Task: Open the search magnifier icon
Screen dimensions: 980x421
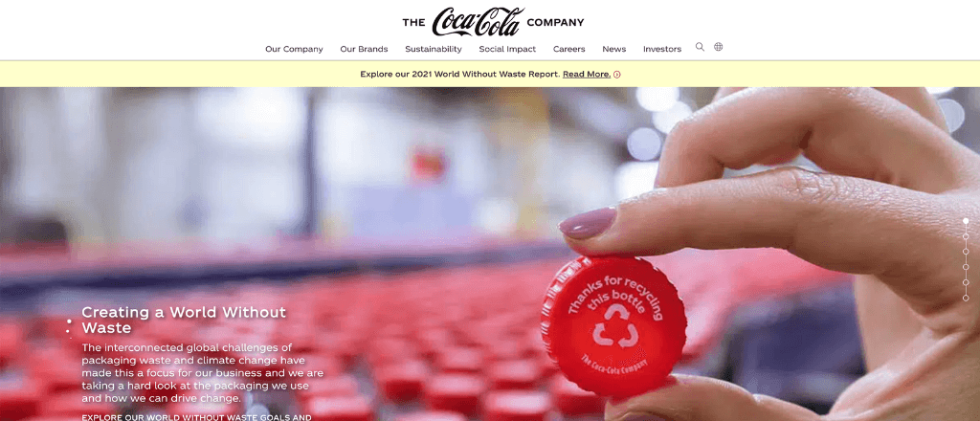Action: pos(700,47)
